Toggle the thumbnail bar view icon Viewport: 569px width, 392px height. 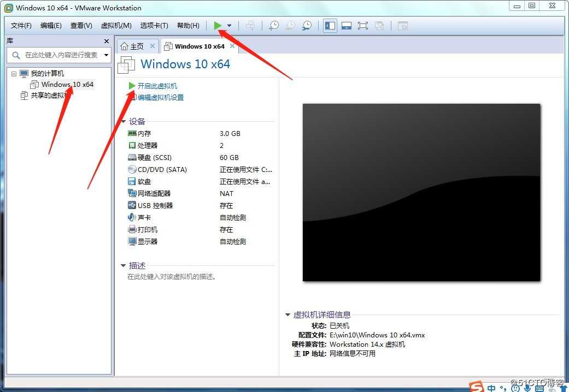[x=347, y=25]
